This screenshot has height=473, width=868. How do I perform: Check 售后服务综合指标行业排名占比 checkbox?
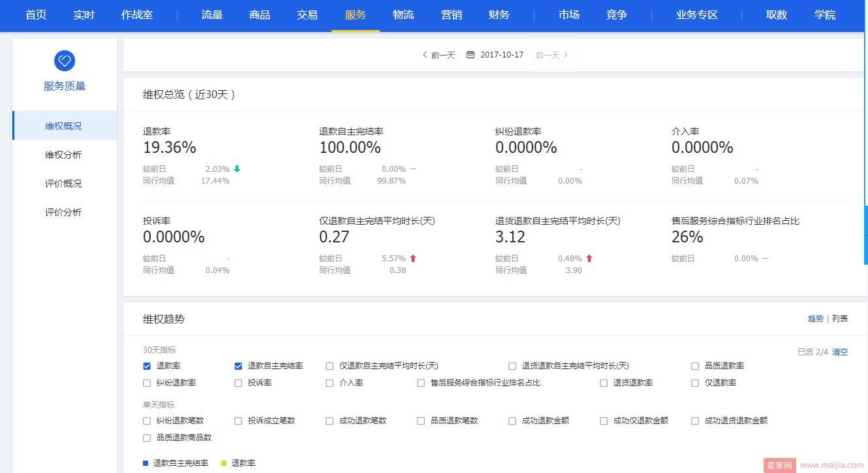(x=421, y=383)
